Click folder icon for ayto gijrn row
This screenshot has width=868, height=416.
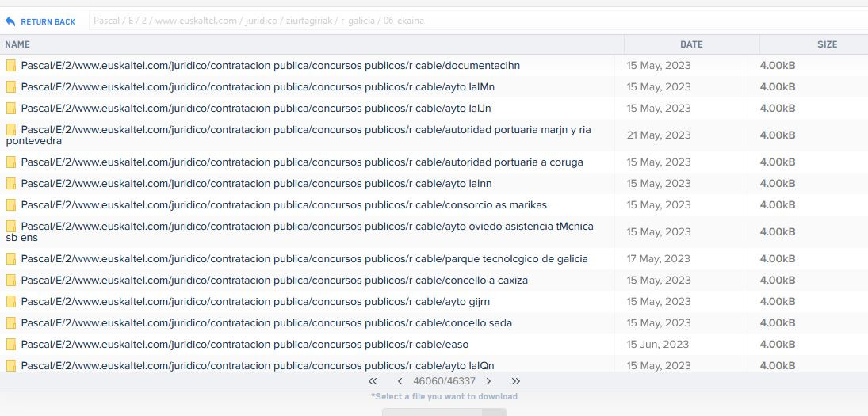11,301
